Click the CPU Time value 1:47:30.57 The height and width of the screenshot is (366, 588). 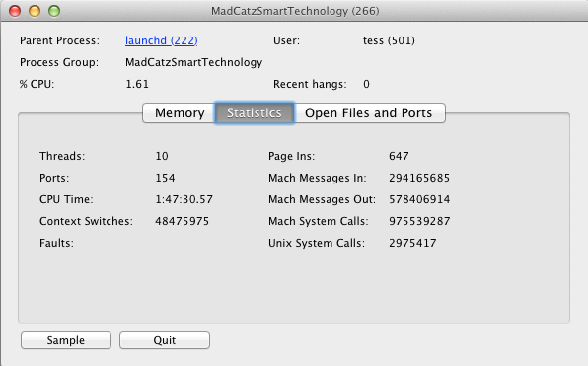(184, 199)
